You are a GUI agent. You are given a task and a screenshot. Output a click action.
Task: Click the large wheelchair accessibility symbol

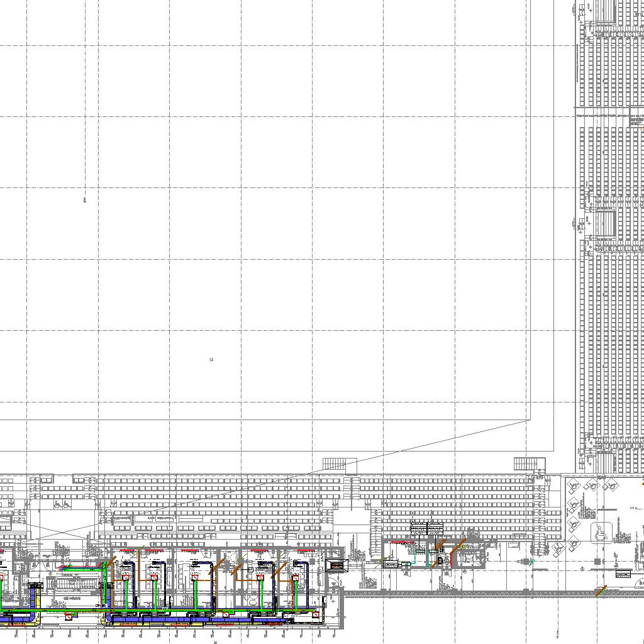click(x=601, y=533)
